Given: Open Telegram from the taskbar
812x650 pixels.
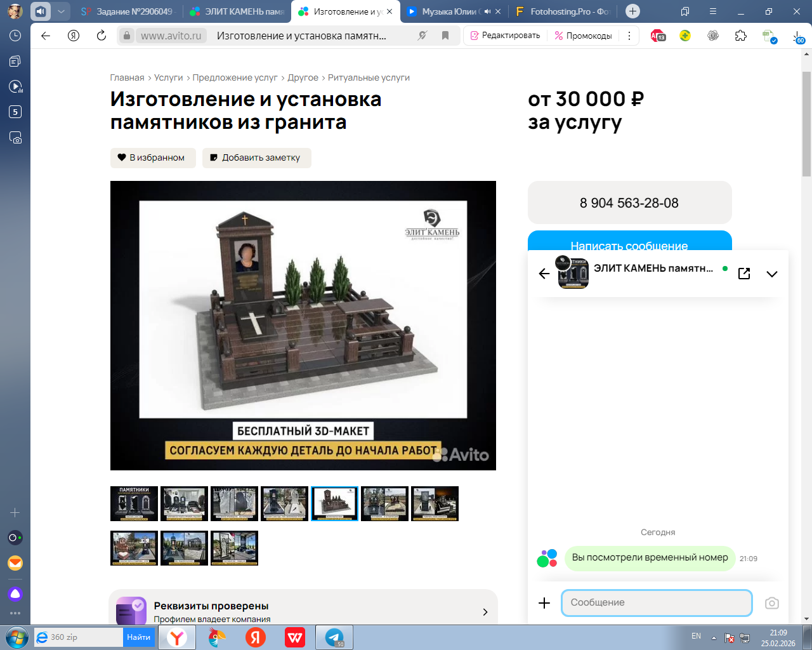Looking at the screenshot, I should (x=334, y=637).
